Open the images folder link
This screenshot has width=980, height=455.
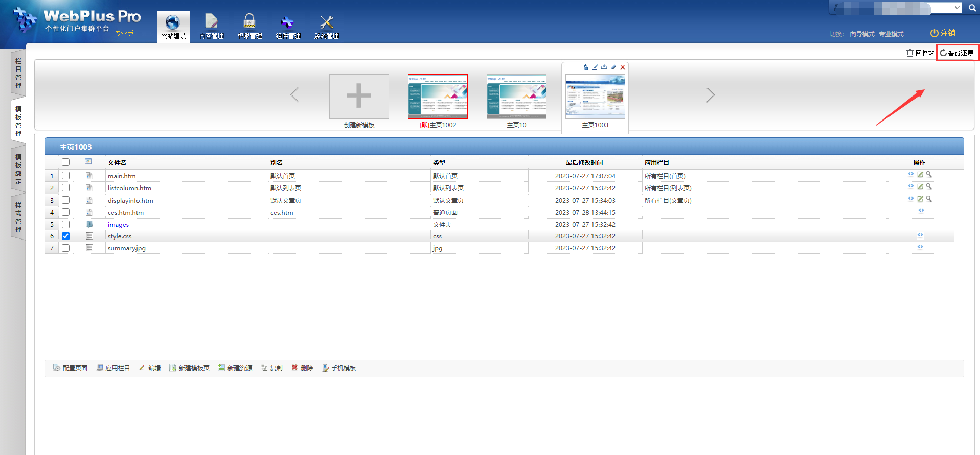pyautogui.click(x=118, y=225)
